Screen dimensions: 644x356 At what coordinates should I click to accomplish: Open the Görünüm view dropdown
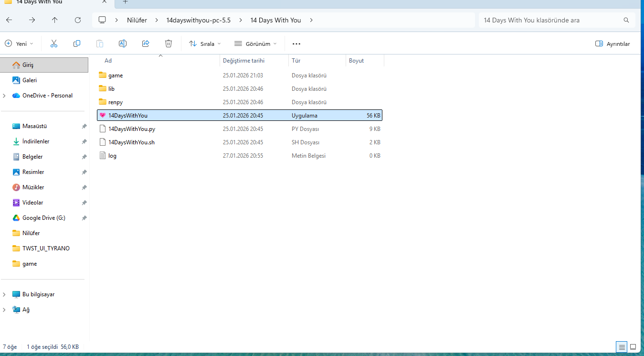click(255, 43)
